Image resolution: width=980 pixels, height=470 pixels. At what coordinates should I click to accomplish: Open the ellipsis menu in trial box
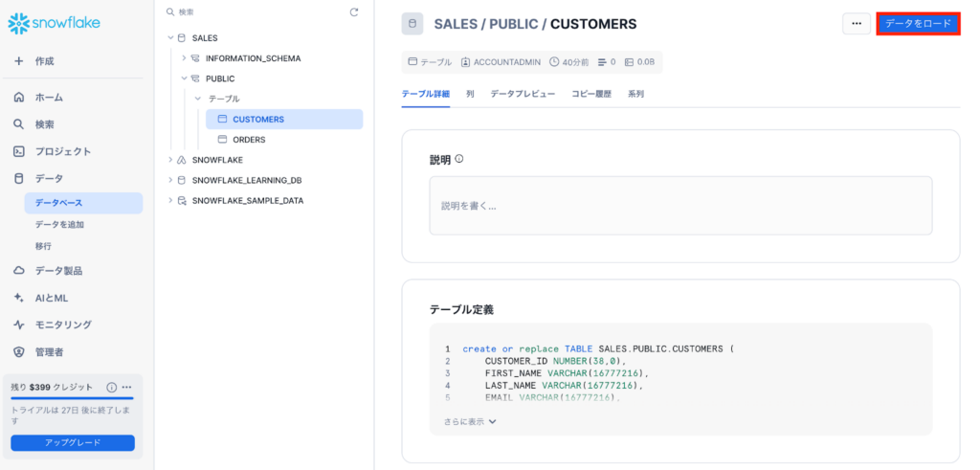126,388
